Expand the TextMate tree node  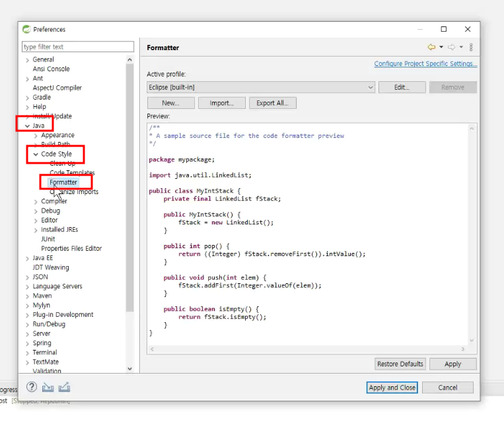click(x=27, y=362)
